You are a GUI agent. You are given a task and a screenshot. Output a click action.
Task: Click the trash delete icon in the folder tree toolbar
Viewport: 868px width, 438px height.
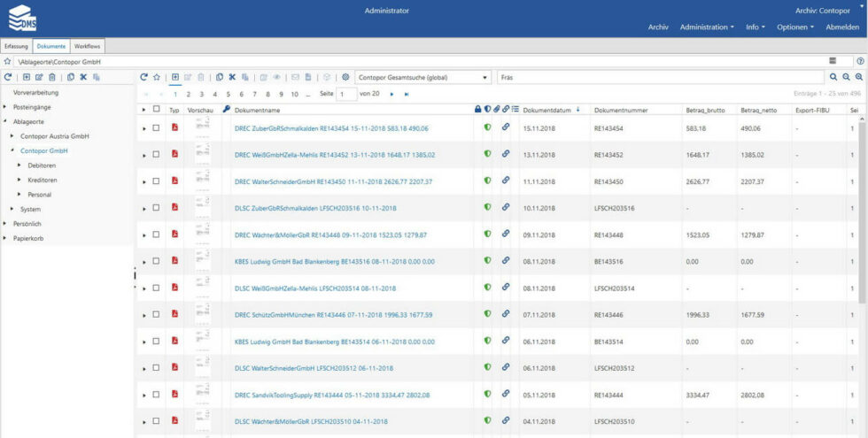(x=52, y=77)
